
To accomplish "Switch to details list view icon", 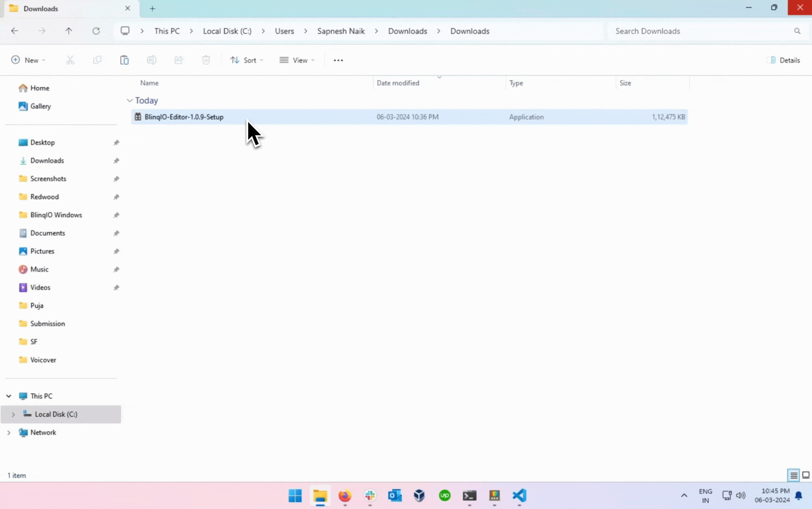I will [794, 475].
